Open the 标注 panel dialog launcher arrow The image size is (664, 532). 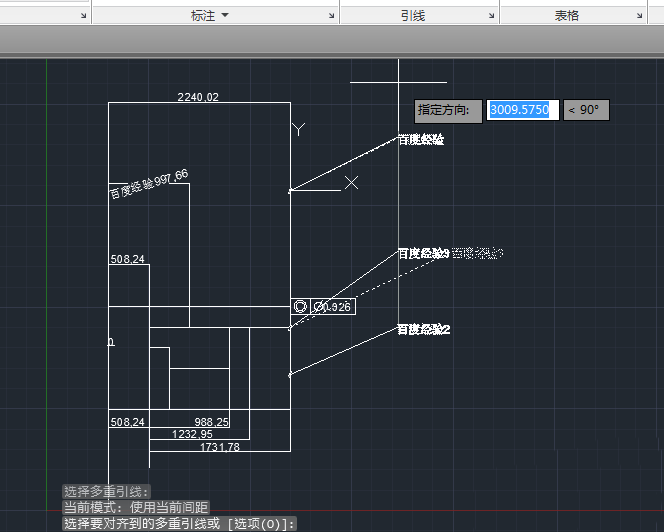pyautogui.click(x=331, y=16)
